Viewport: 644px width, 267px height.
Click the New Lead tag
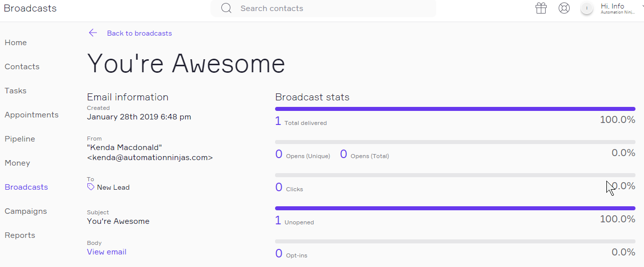coord(113,187)
